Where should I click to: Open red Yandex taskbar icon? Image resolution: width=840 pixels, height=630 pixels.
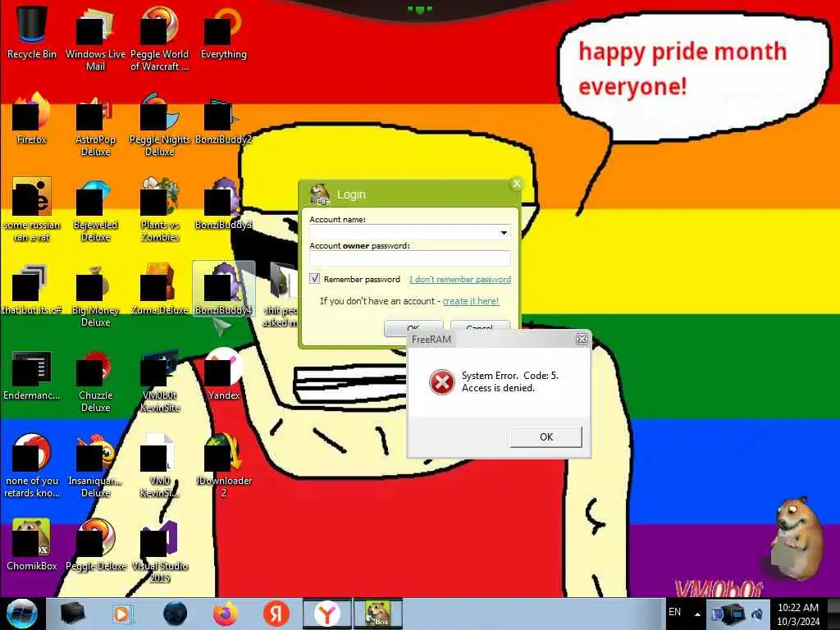[276, 614]
